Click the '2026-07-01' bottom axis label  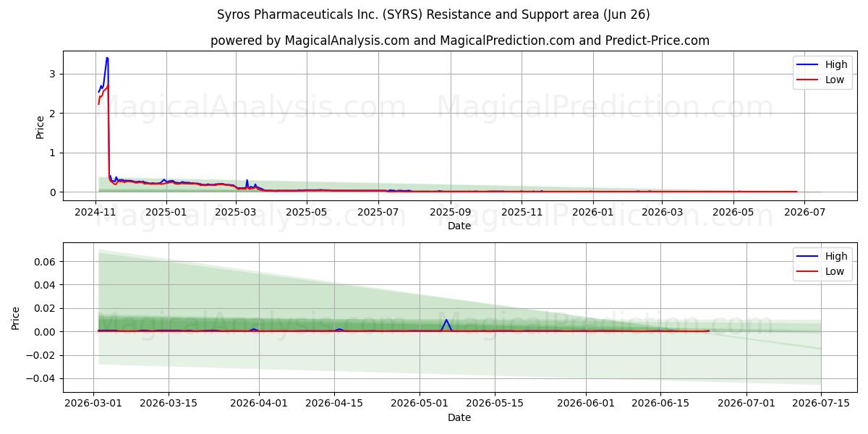pyautogui.click(x=746, y=404)
